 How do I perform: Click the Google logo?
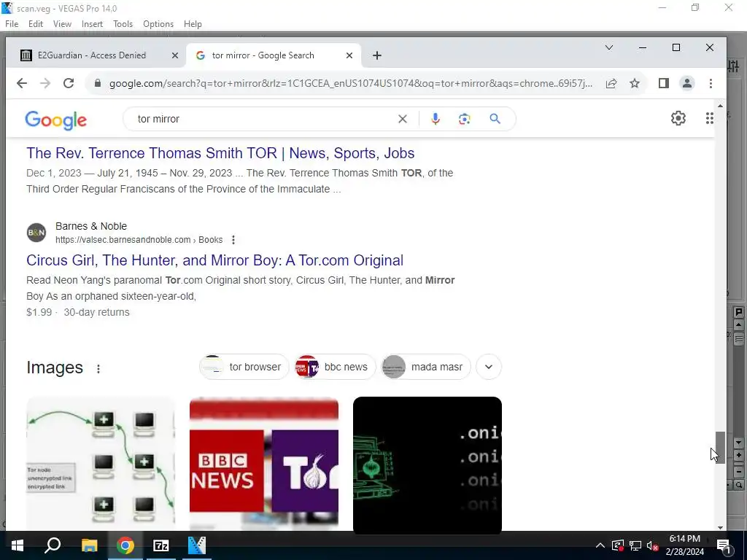(56, 120)
